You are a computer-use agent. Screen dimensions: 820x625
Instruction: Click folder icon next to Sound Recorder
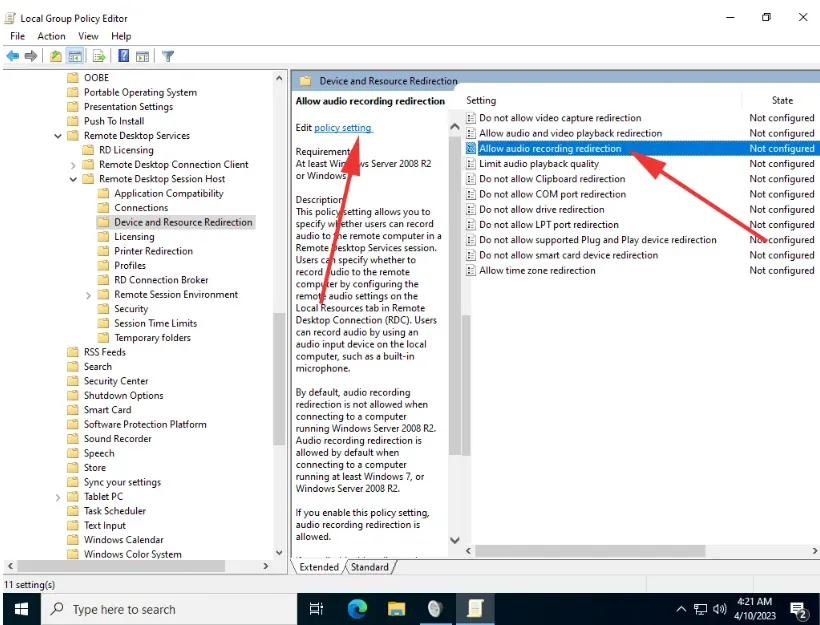click(x=73, y=439)
